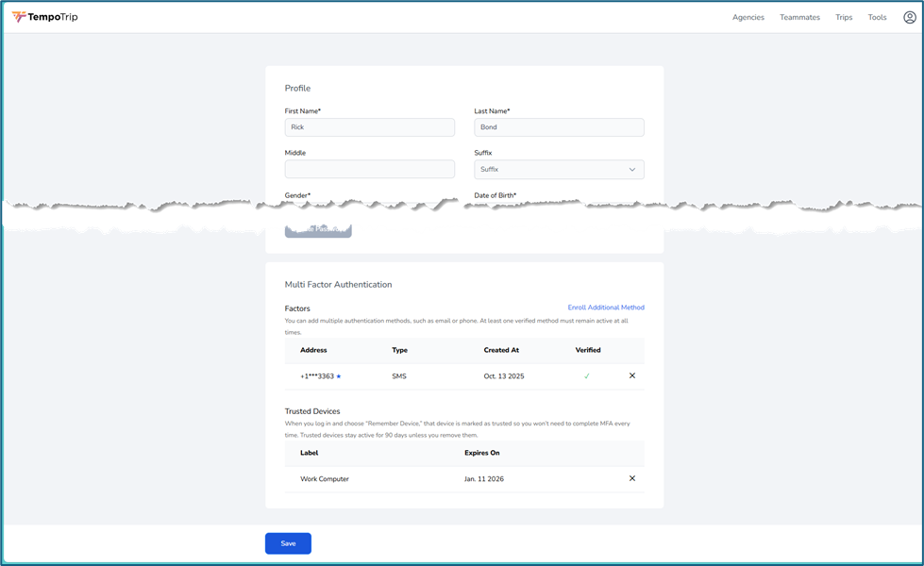Select the Work Computer device label
The image size is (924, 566).
[324, 479]
